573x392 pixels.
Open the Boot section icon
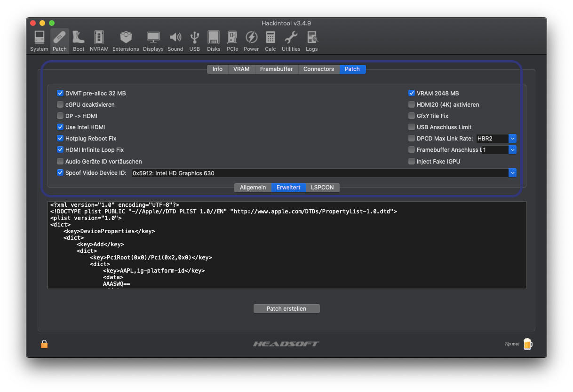(x=79, y=41)
